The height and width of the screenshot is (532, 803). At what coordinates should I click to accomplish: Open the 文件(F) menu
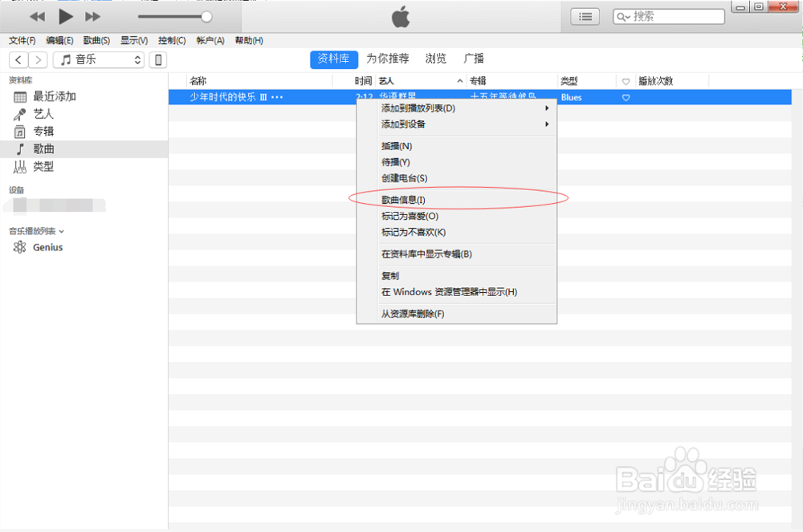(22, 40)
